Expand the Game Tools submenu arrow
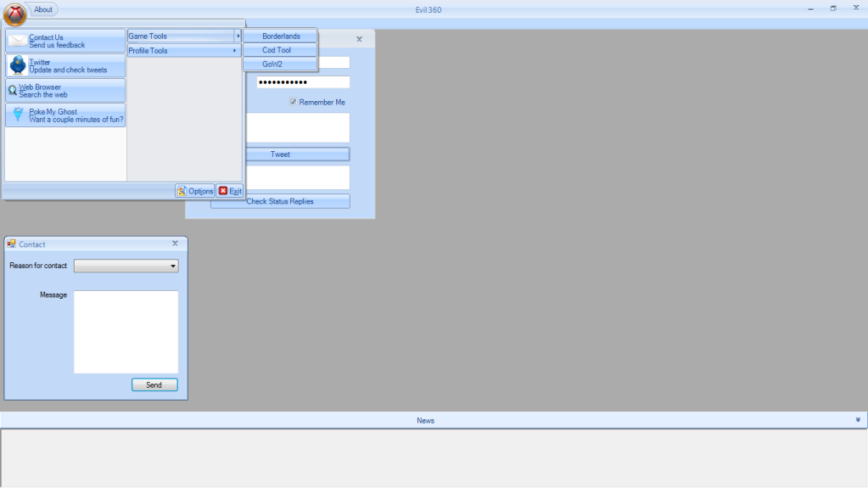This screenshot has height=488, width=868. [x=238, y=36]
